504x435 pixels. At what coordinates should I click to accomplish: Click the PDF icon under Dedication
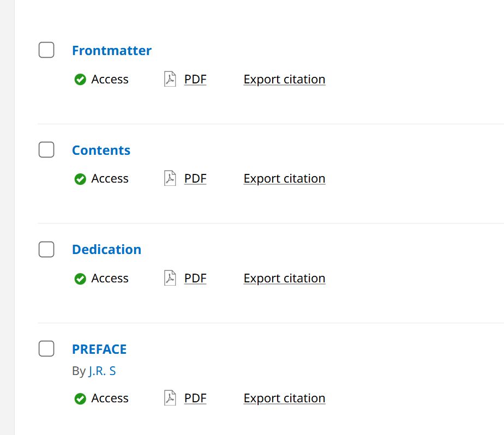(x=170, y=278)
